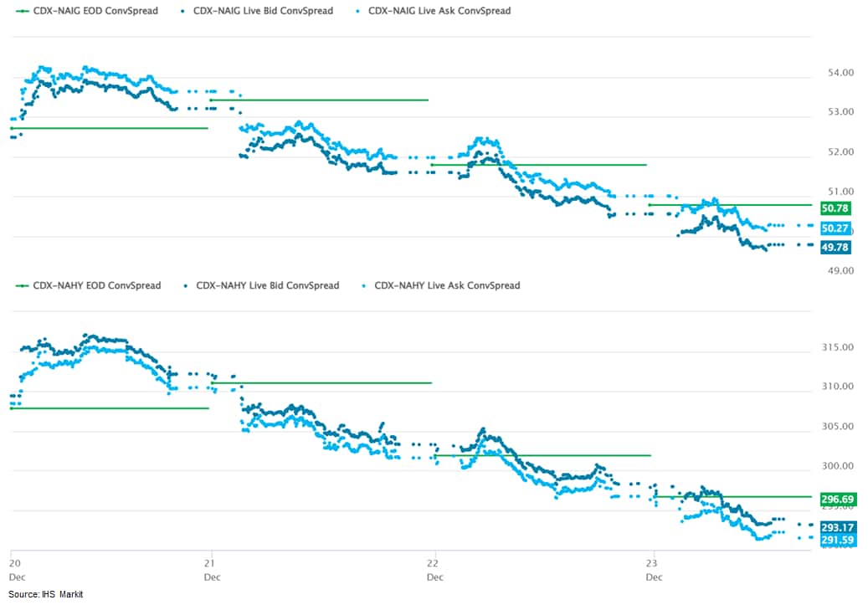This screenshot has width=868, height=605.
Task: Jump to the 22 Dec axis date
Action: pyautogui.click(x=434, y=570)
